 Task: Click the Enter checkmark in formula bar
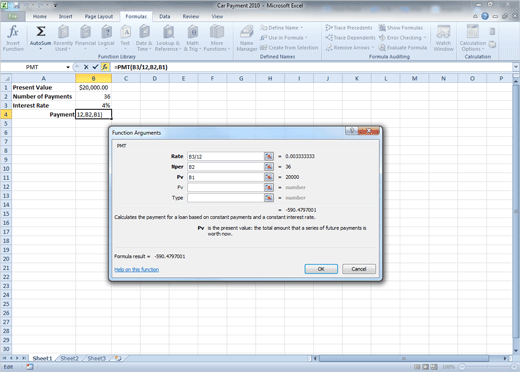pyautogui.click(x=95, y=67)
